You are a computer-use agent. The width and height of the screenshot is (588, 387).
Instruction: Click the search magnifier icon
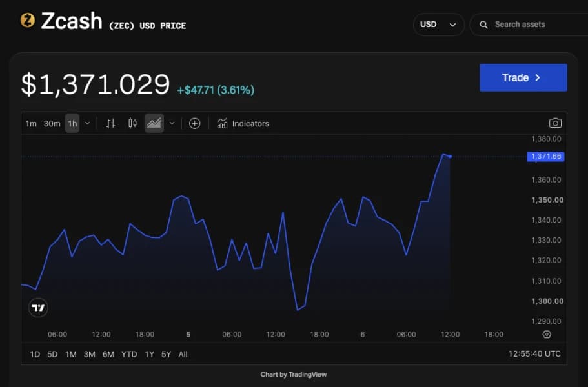[483, 25]
